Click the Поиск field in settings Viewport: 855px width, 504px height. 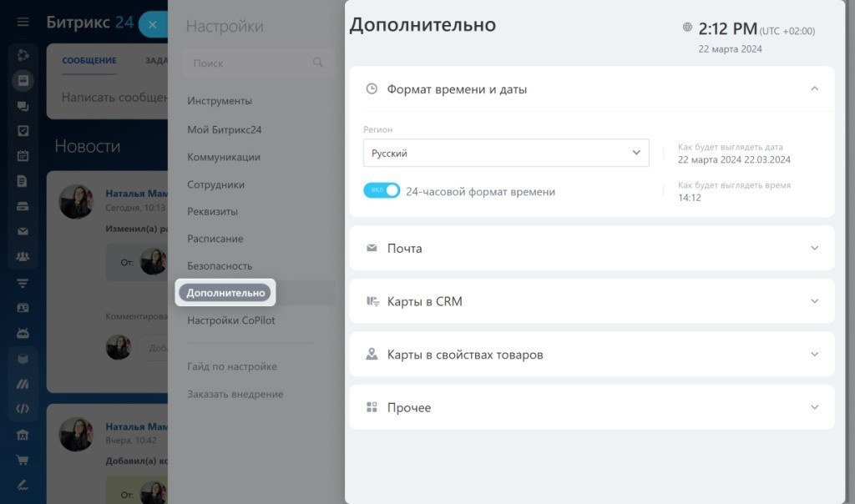pos(250,63)
